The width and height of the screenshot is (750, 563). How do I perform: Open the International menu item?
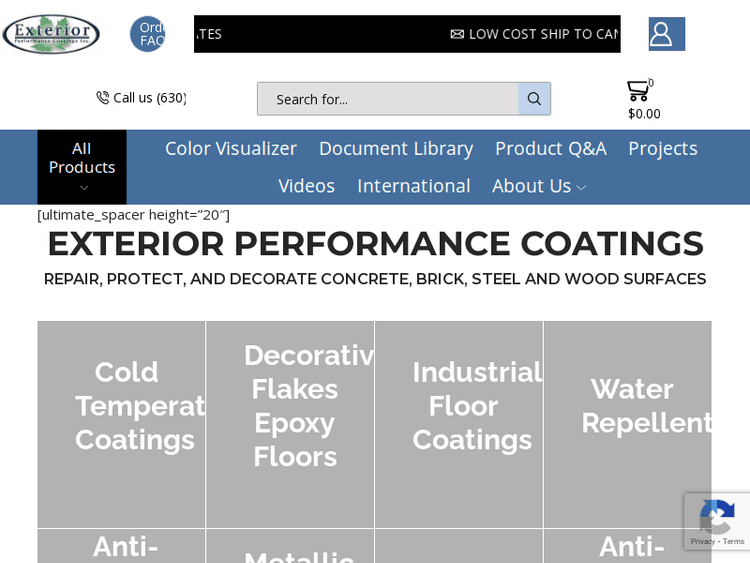pyautogui.click(x=414, y=186)
